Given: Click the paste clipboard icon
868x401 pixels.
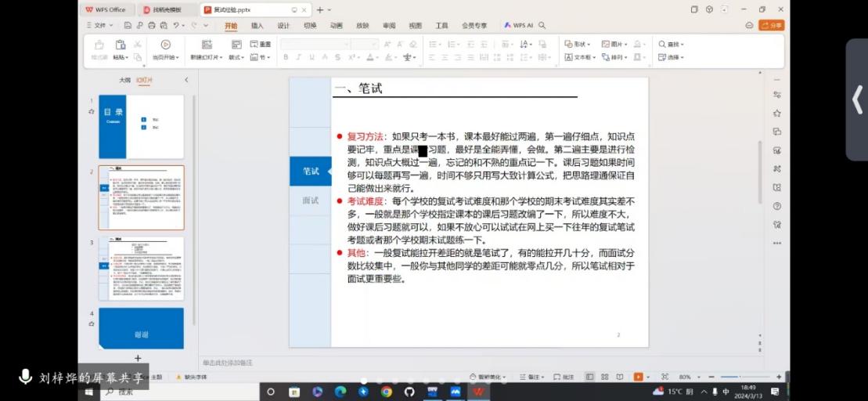Looking at the screenshot, I should pos(120,45).
